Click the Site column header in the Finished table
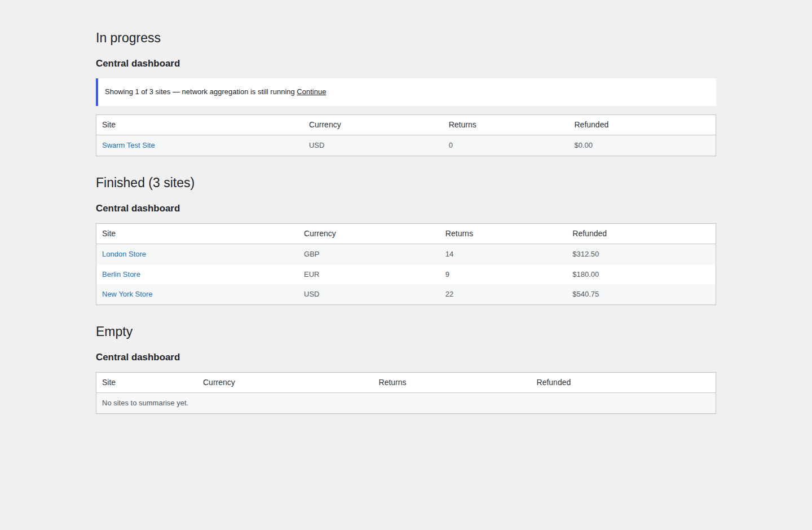 (x=109, y=233)
